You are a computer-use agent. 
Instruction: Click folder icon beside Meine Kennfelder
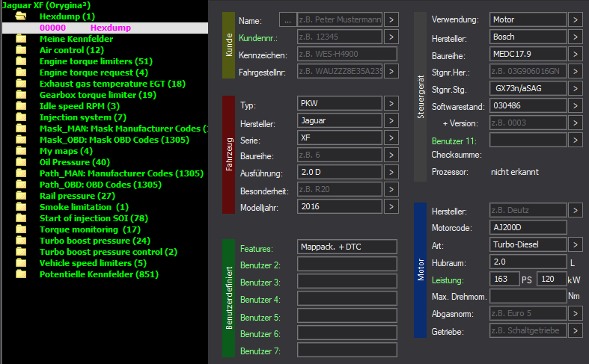point(21,39)
